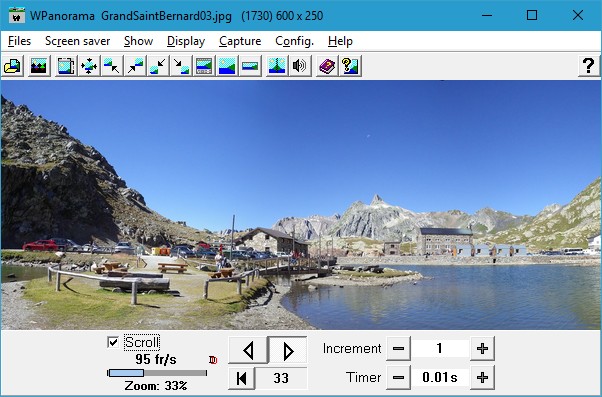
Task: Move window to upper-left corner icon
Action: [112, 66]
